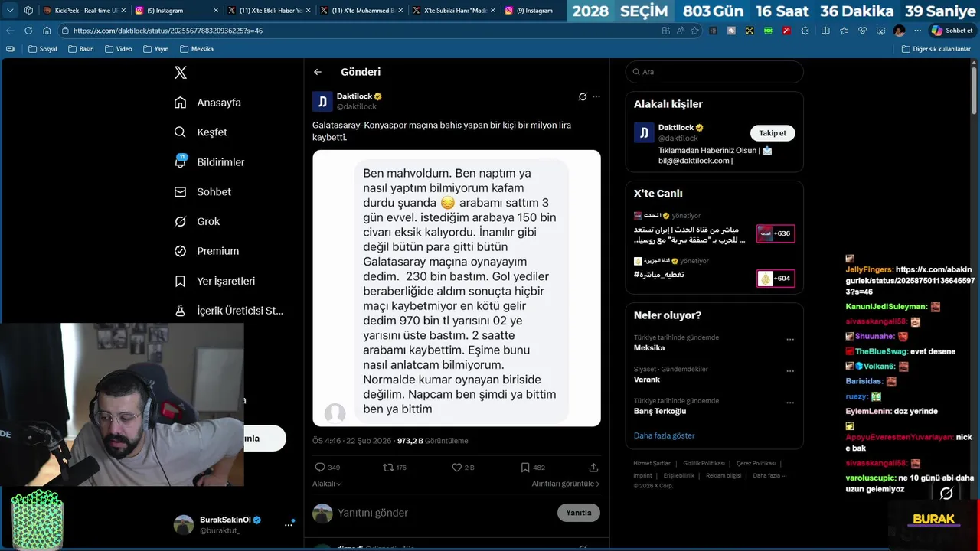This screenshot has height=551, width=980.
Task: Open more options for Barış Terkoğlu trend
Action: pos(790,403)
